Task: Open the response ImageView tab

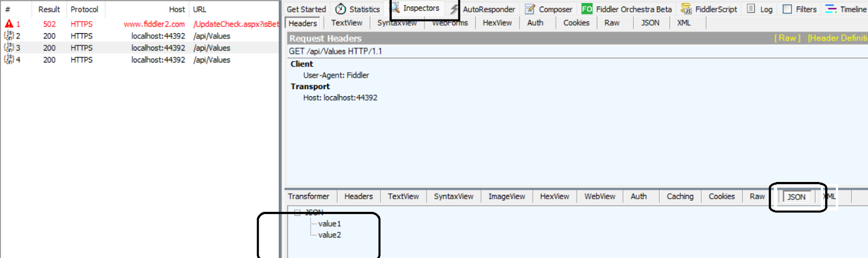Action: pyautogui.click(x=507, y=197)
